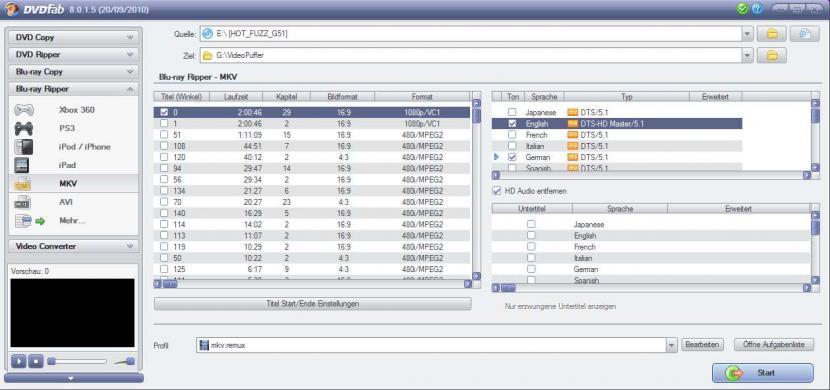This screenshot has height=390, width=830.
Task: Expand the Video Converter panel
Action: coord(74,246)
